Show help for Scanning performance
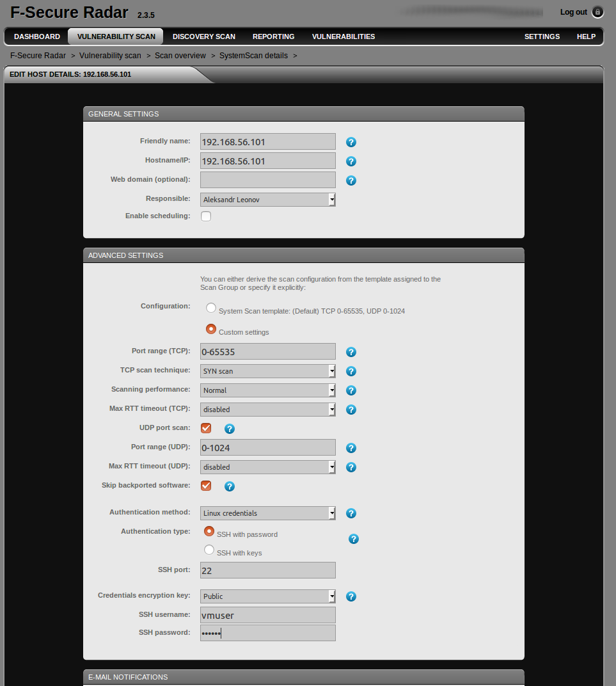The width and height of the screenshot is (616, 686). [x=351, y=391]
